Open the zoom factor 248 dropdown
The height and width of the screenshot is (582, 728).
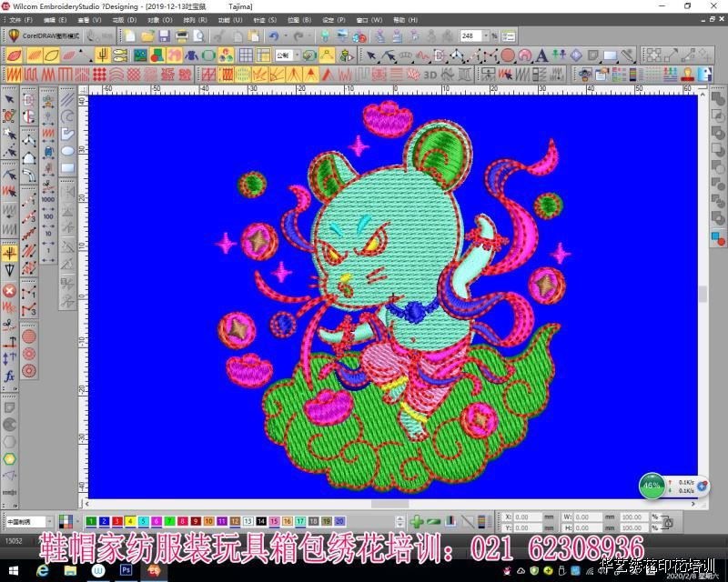coord(485,36)
